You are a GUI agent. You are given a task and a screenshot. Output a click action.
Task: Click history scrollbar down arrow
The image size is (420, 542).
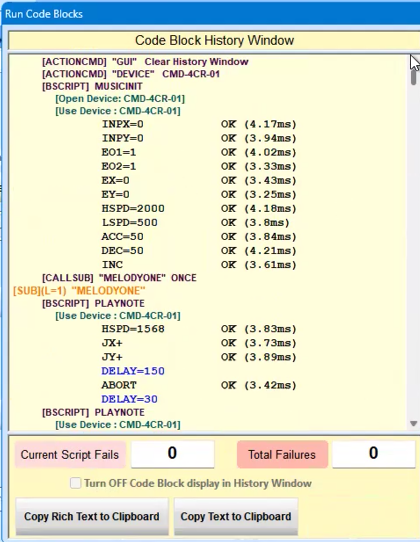point(413,423)
